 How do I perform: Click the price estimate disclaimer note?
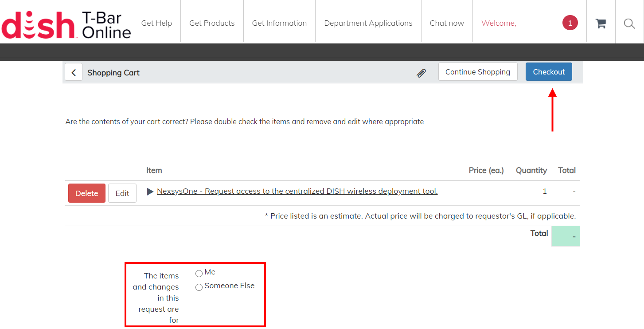(420, 216)
